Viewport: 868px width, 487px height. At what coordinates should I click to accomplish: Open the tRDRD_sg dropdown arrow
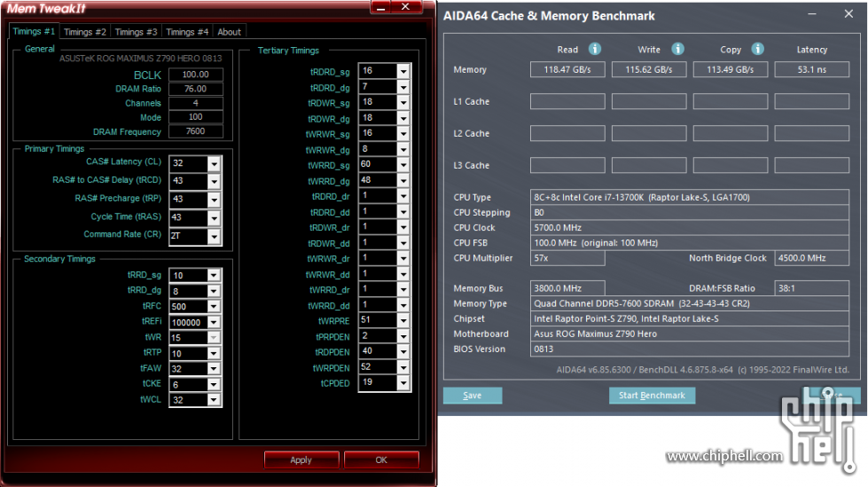[x=403, y=71]
